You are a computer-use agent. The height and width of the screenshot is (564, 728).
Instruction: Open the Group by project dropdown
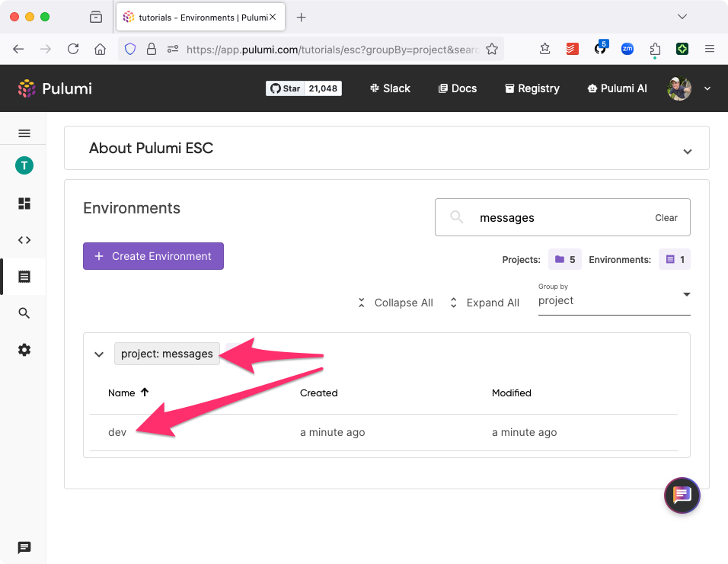point(614,300)
